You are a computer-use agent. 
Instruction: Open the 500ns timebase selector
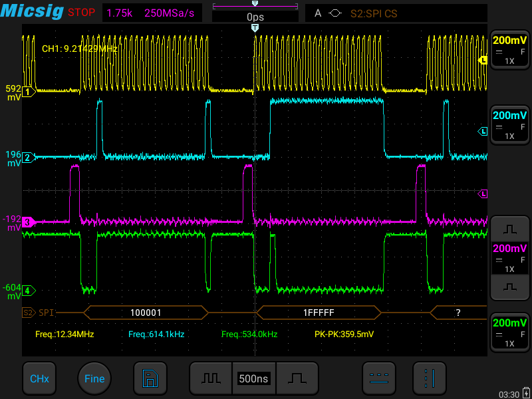tap(253, 378)
